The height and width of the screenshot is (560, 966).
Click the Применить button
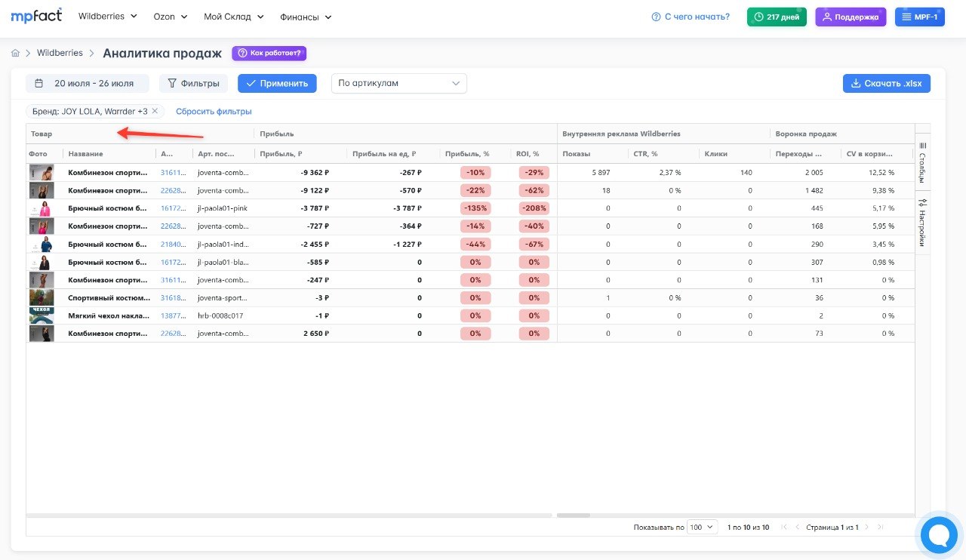(x=277, y=83)
